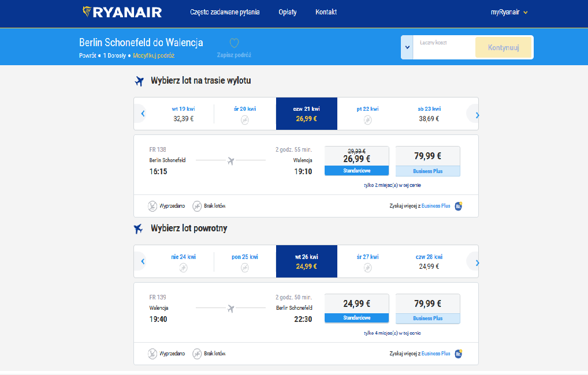Screen dimensions: 588x375
Task: Click Modyfikuj podróż link
Action: click(154, 55)
